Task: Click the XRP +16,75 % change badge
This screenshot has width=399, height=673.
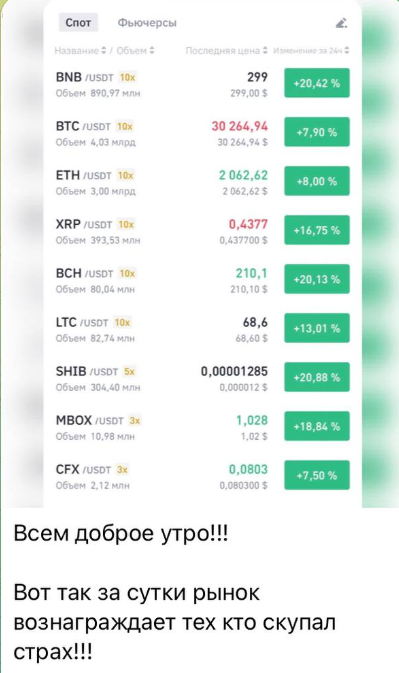Action: click(317, 230)
